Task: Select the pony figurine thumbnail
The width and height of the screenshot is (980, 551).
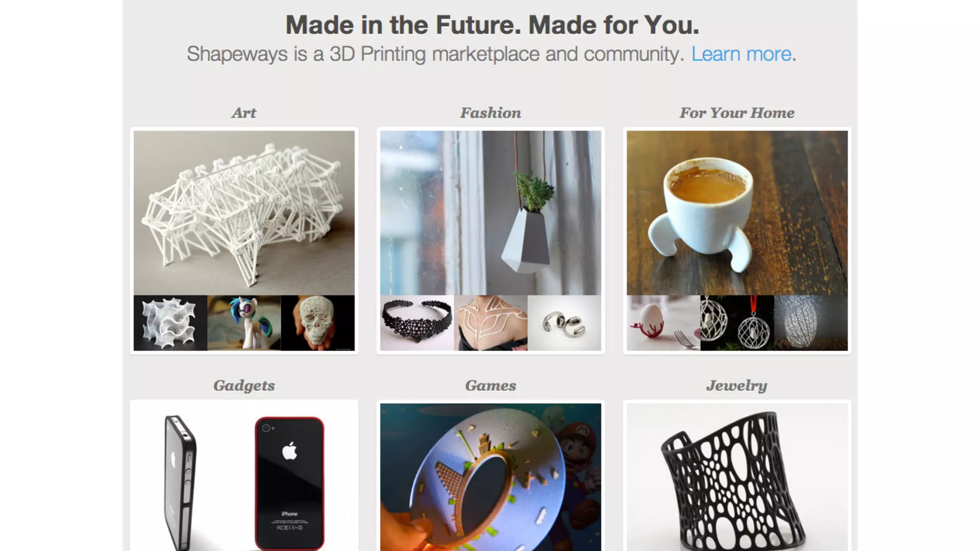Action: [x=244, y=323]
